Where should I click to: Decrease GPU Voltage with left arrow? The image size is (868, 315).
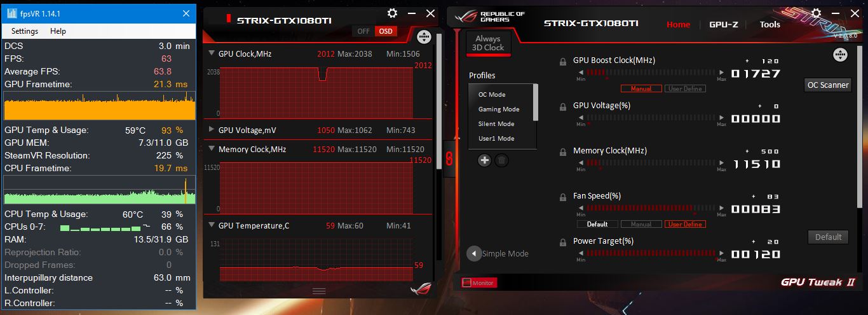click(x=580, y=118)
